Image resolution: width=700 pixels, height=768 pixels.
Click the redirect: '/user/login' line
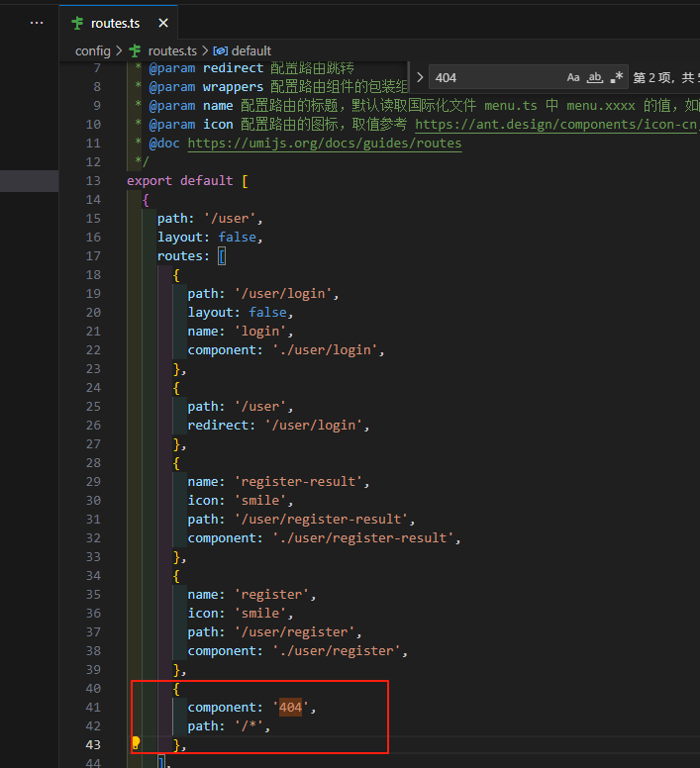pyautogui.click(x=278, y=426)
